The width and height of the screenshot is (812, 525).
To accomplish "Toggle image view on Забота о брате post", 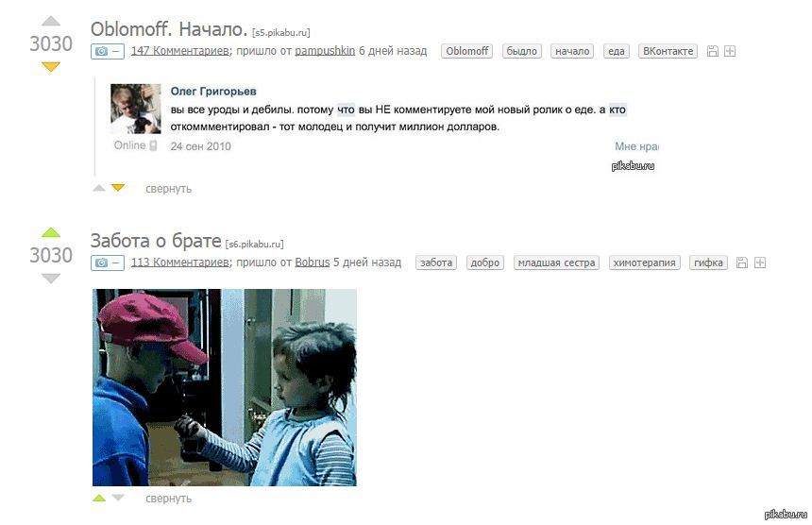I will click(108, 262).
